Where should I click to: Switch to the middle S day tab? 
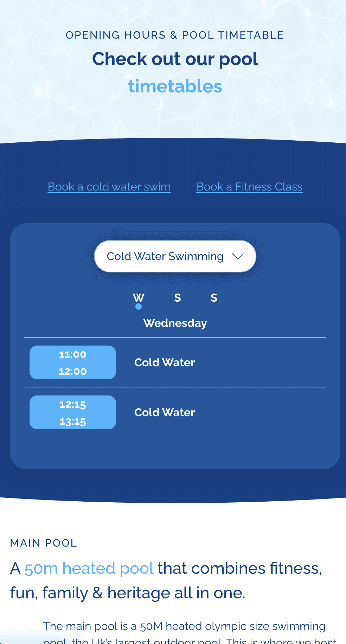click(x=178, y=298)
